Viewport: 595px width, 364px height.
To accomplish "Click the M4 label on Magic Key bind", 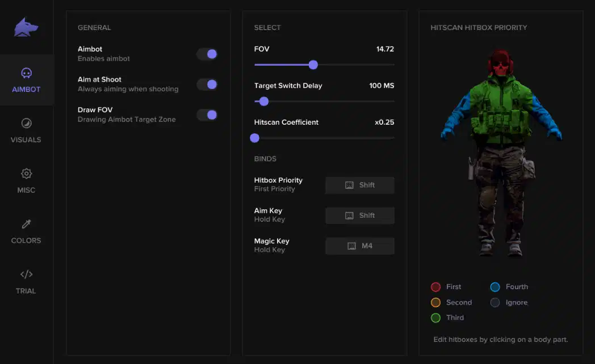I will tap(367, 246).
